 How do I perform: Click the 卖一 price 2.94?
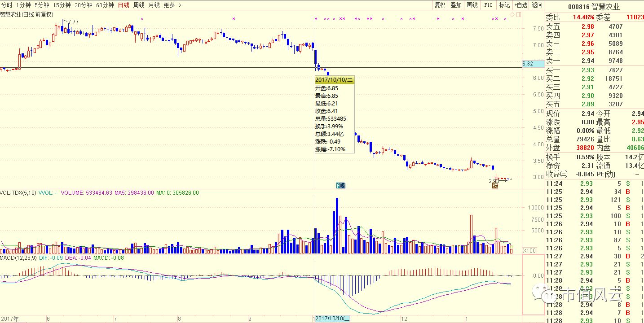[587, 61]
